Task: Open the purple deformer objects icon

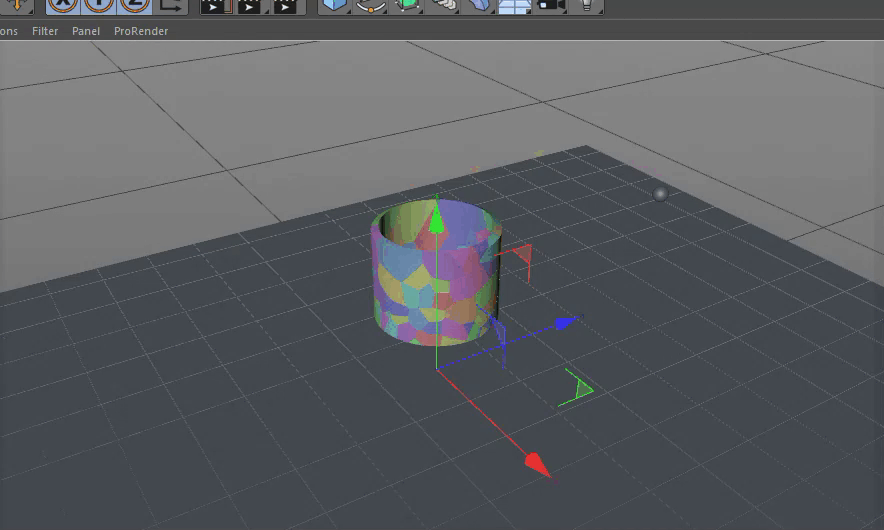Action: 479,5
